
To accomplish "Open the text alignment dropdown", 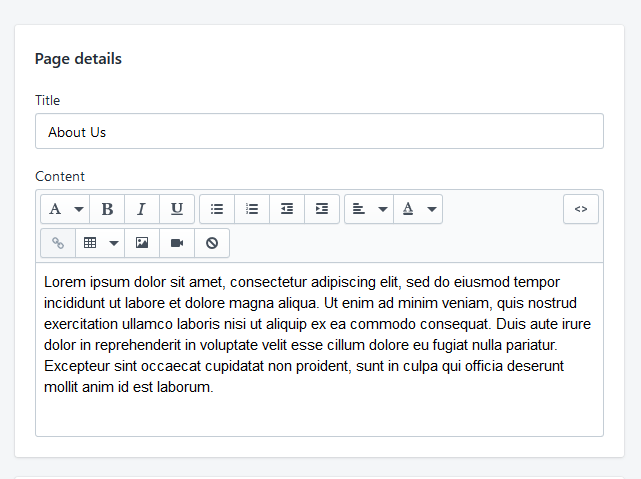I will (x=369, y=209).
